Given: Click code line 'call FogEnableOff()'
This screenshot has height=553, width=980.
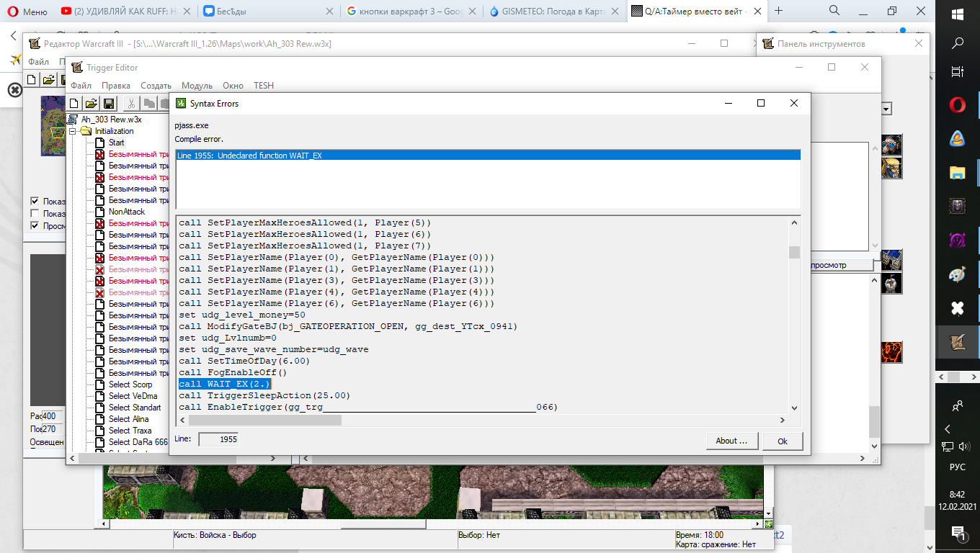Looking at the screenshot, I should tap(233, 372).
